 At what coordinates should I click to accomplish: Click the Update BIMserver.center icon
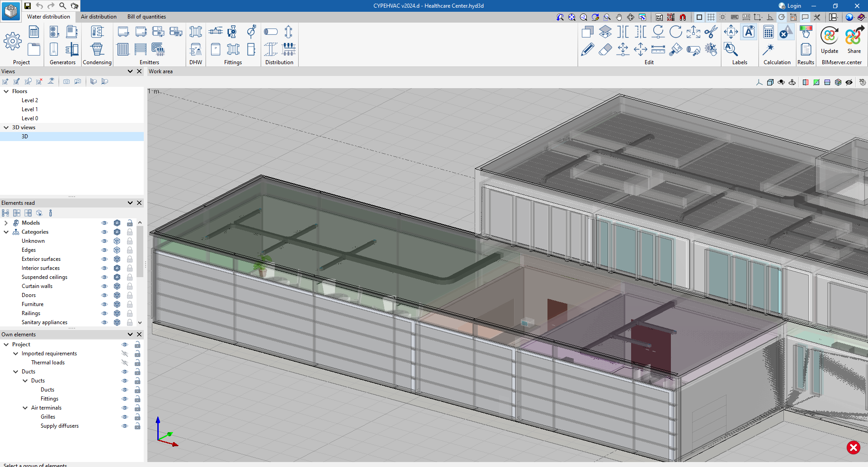click(829, 36)
